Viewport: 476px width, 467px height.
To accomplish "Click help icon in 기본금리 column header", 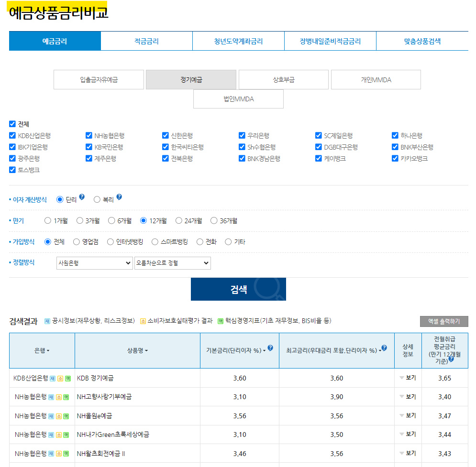I will pos(270,348).
